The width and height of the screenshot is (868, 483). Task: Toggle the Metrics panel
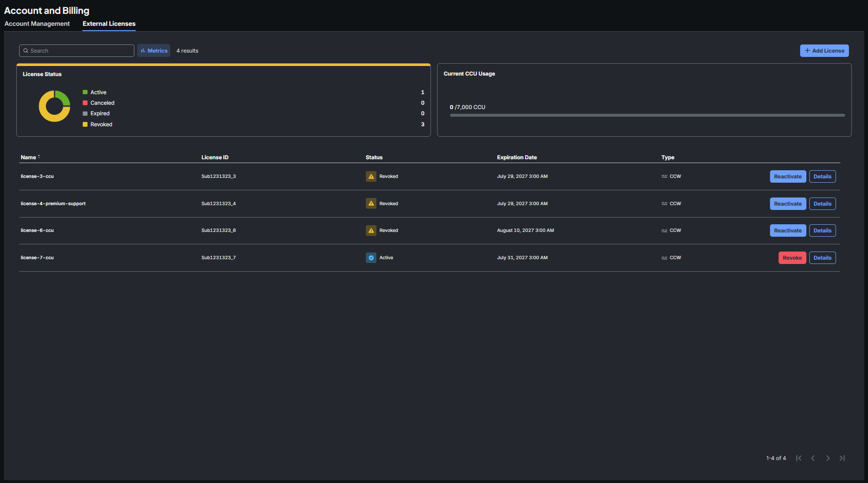point(154,51)
